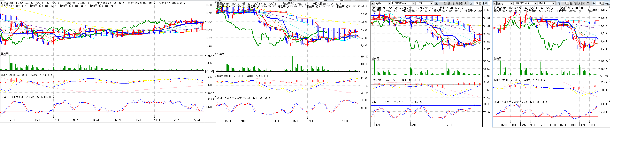
Task: Click the 足 bar-count field in 60-minute chart
Action: coord(565,3)
